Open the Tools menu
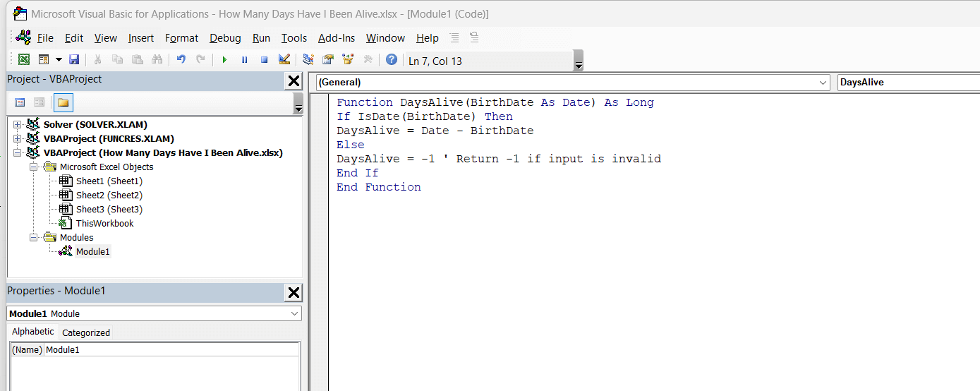 point(294,38)
